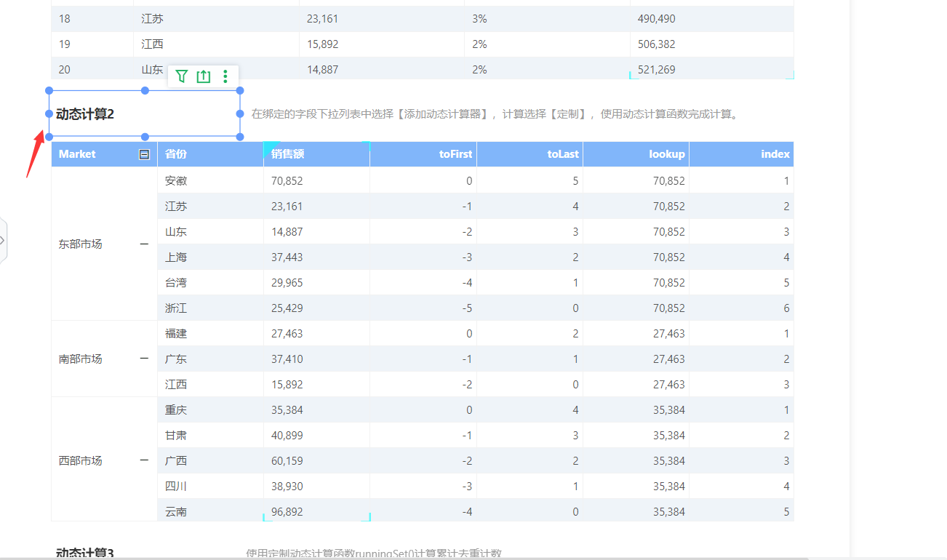
Task: Click the 南部市场 market label
Action: click(x=80, y=359)
